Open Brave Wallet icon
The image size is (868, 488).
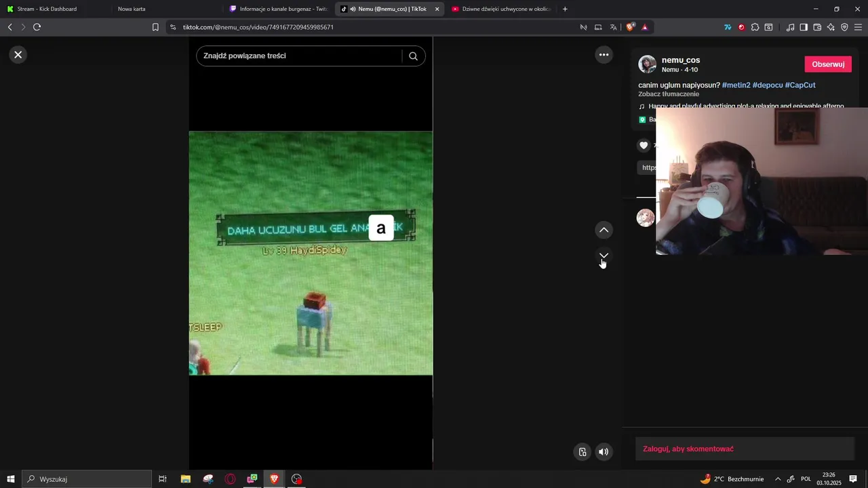pos(817,27)
